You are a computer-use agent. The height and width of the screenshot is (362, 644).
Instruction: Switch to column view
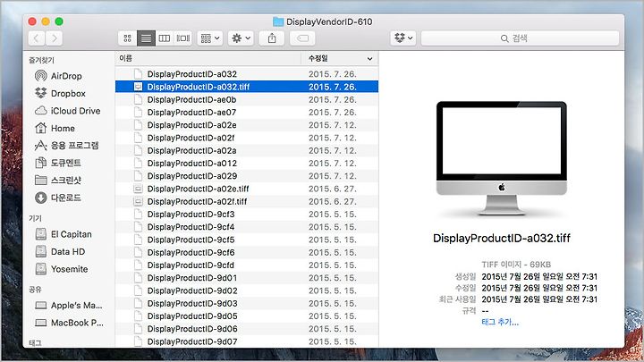pos(165,38)
